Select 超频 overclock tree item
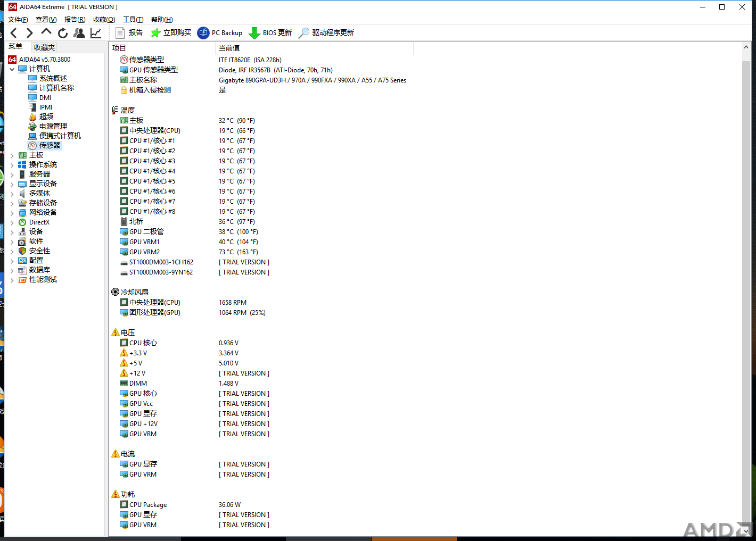Image resolution: width=756 pixels, height=541 pixels. point(46,117)
